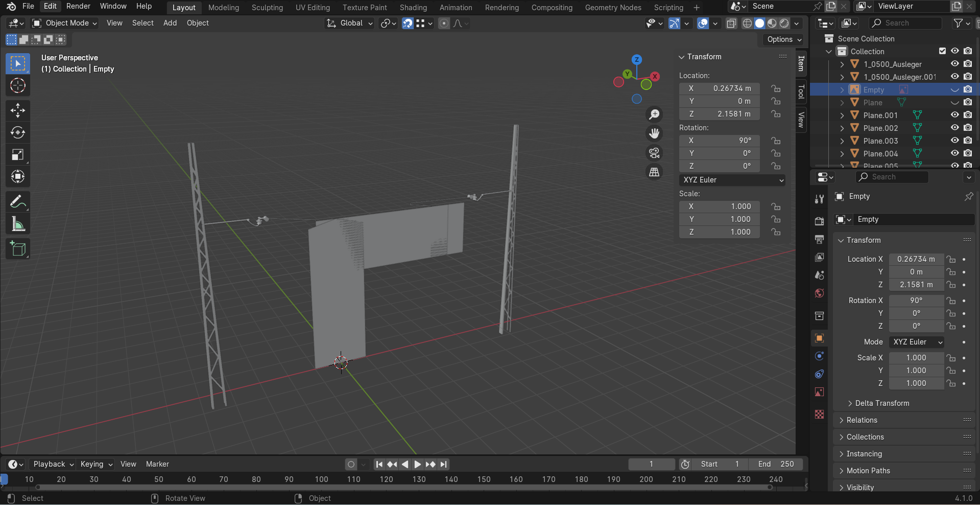980x505 pixels.
Task: Toggle camera view in the viewport
Action: (x=654, y=153)
